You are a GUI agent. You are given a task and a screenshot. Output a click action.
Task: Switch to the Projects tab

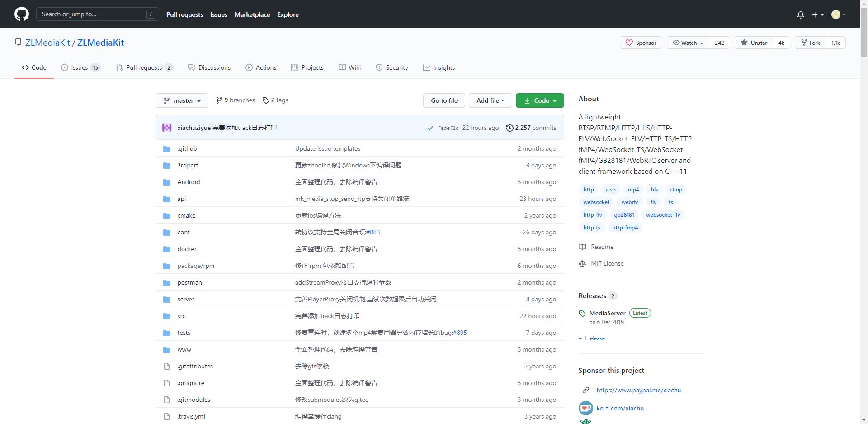[x=307, y=67]
